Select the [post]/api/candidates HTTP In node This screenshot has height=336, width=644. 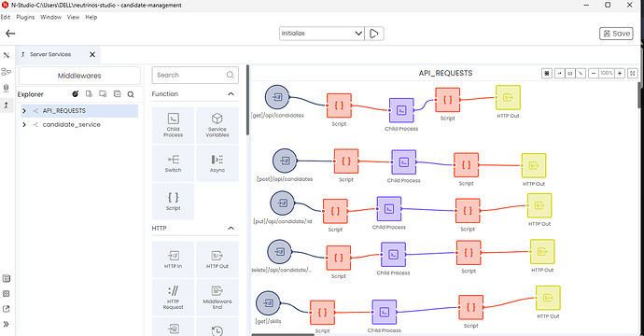pos(285,161)
